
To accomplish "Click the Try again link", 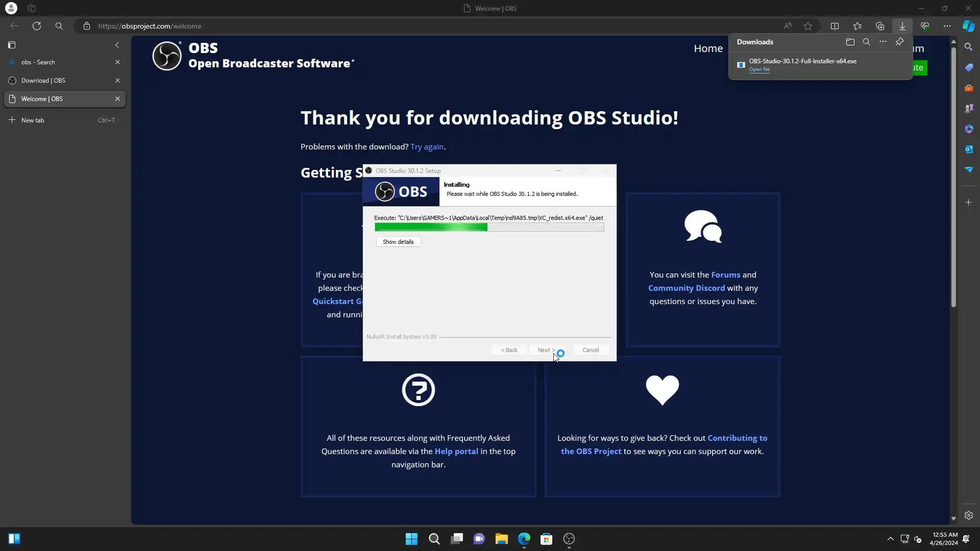I will 427,147.
